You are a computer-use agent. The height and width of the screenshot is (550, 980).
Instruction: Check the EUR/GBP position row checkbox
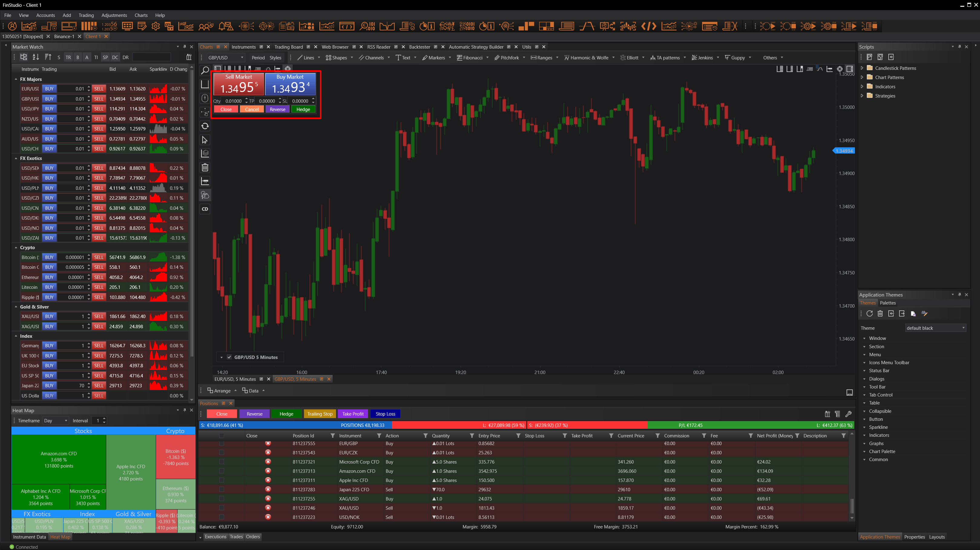[x=222, y=443]
